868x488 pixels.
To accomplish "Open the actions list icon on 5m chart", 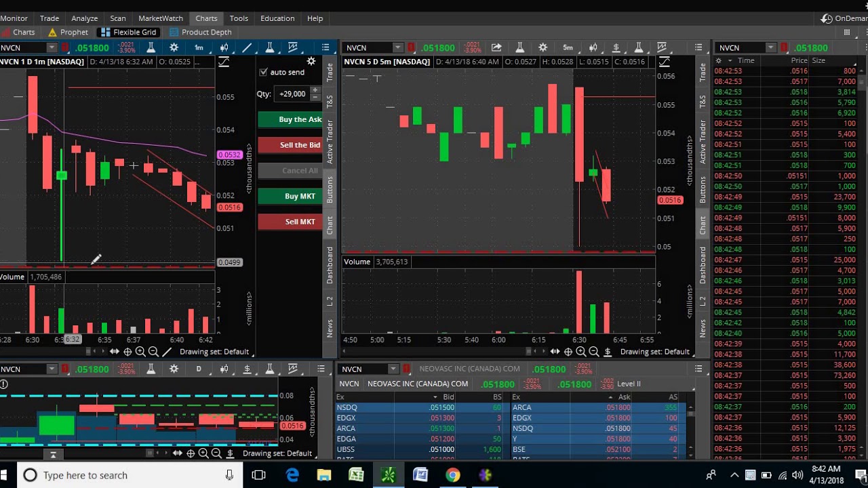I will point(698,47).
